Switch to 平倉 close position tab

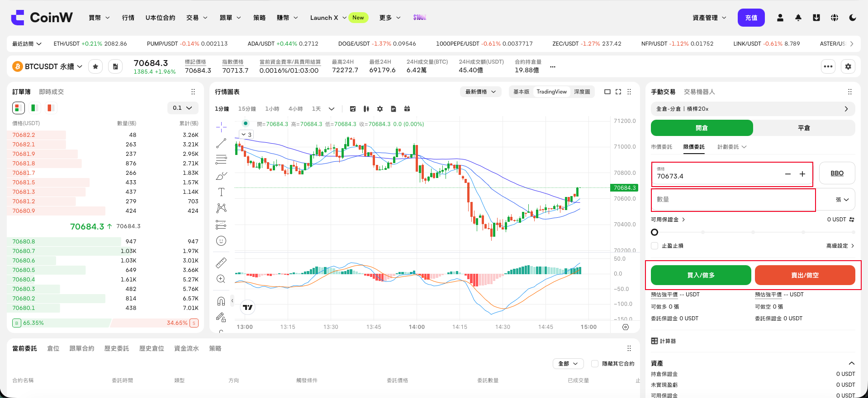804,128
